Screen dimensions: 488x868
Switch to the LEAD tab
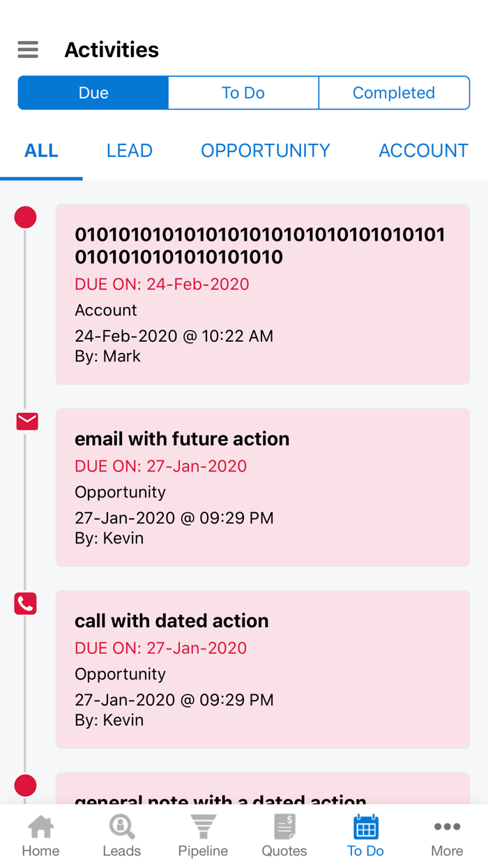click(129, 150)
